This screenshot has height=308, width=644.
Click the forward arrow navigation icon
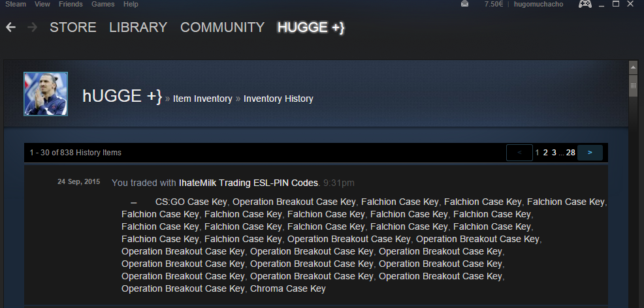[x=32, y=27]
